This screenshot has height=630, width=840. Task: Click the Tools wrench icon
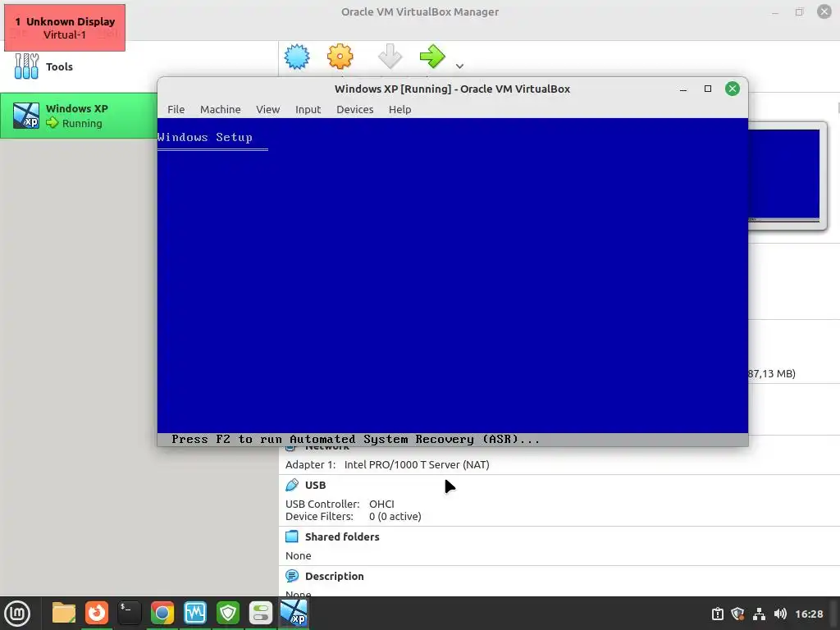click(26, 66)
